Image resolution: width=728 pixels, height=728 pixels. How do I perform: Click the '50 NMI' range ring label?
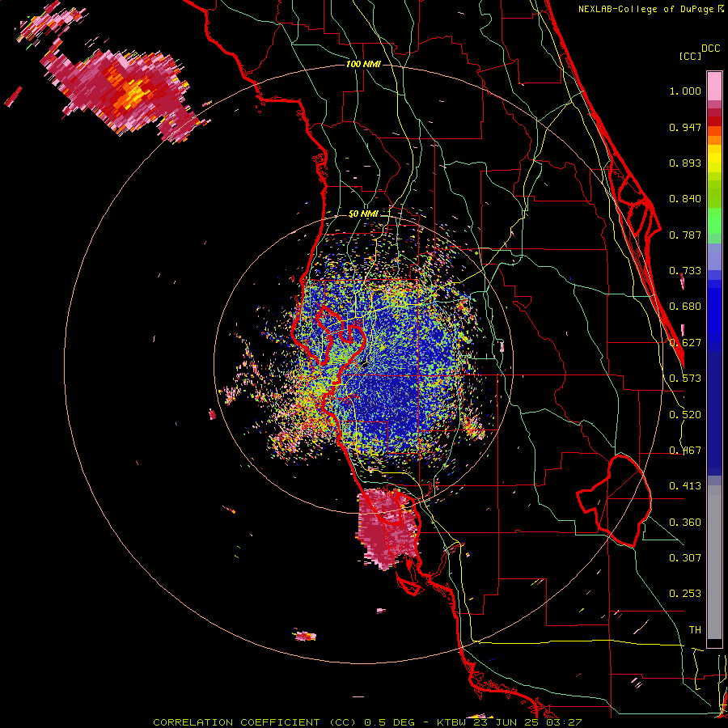pos(363,214)
